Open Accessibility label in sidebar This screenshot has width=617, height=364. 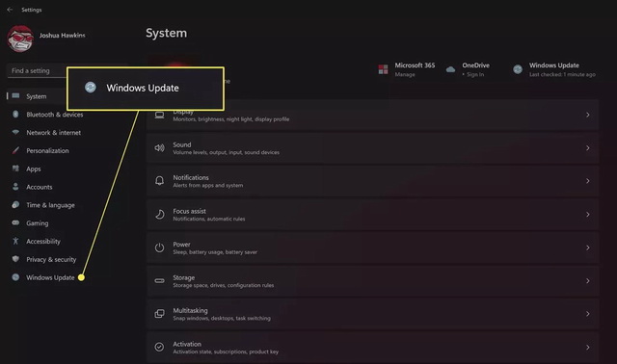tap(43, 242)
